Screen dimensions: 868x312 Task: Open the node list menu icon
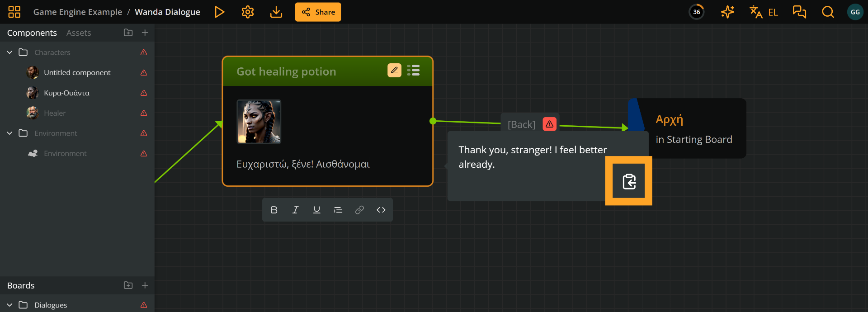coord(413,70)
